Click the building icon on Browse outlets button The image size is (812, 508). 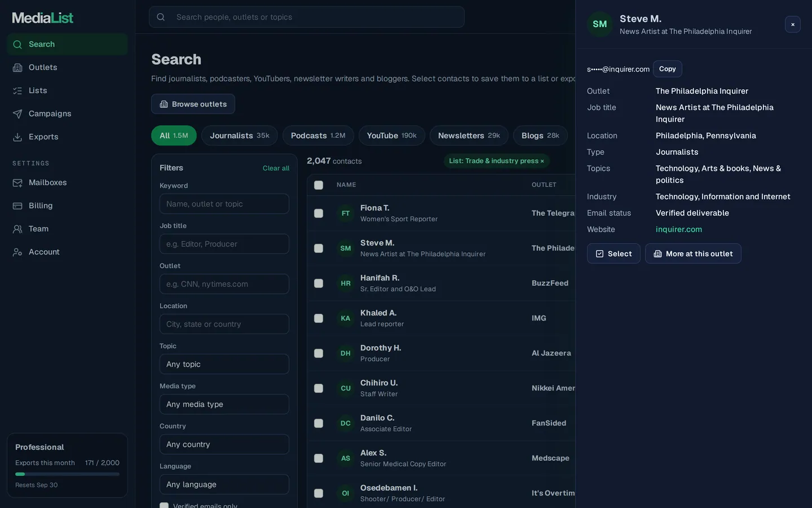(x=164, y=104)
